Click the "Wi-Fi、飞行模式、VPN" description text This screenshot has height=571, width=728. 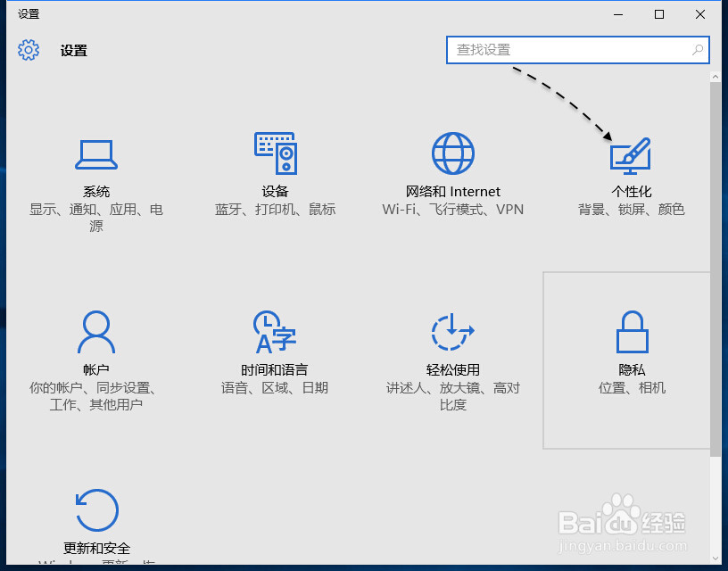(x=452, y=209)
